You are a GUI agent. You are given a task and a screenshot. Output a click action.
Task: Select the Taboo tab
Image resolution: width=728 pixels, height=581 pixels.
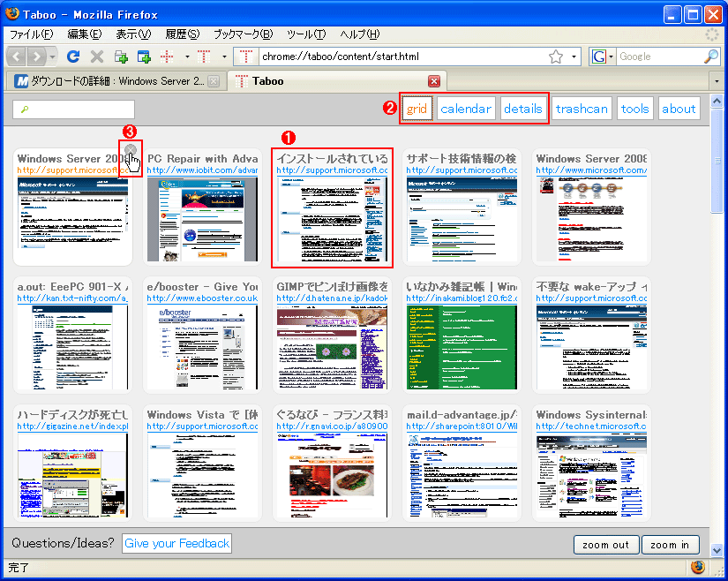pyautogui.click(x=336, y=81)
